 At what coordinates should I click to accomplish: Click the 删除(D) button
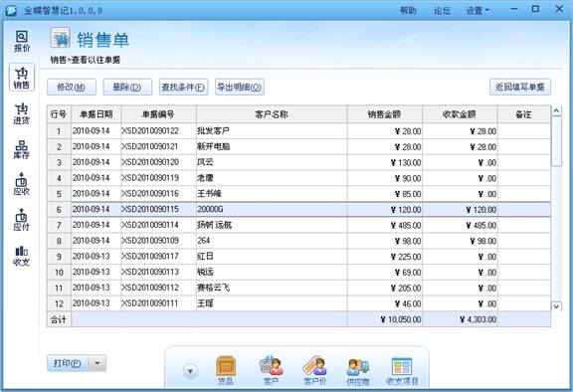tap(127, 87)
